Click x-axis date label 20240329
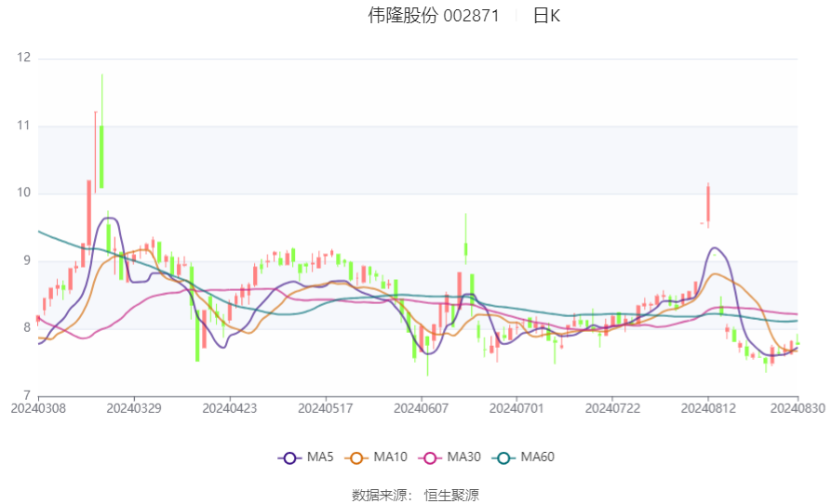Screen dimensions: 831x504 pos(134,409)
